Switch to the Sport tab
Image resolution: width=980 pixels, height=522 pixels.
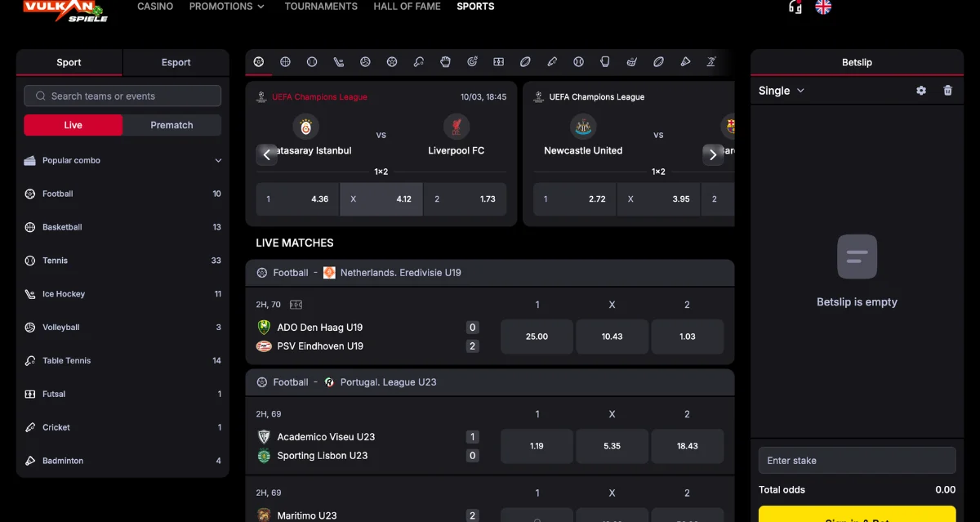coord(69,62)
